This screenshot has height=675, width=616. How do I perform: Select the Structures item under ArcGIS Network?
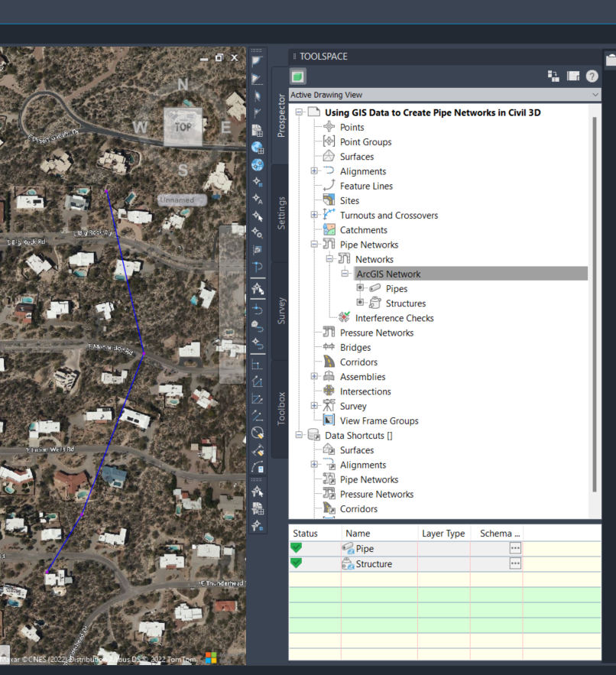(406, 303)
